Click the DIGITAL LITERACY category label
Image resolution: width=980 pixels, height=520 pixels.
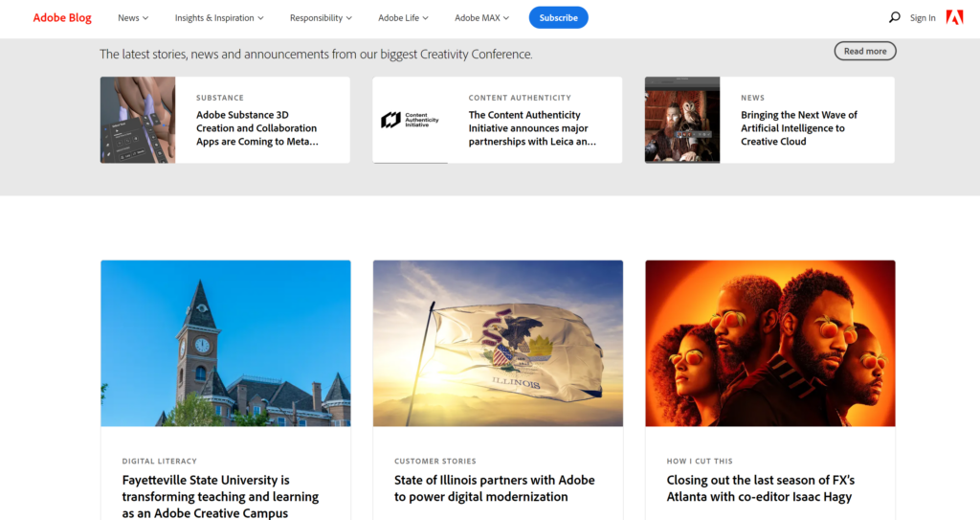click(160, 462)
